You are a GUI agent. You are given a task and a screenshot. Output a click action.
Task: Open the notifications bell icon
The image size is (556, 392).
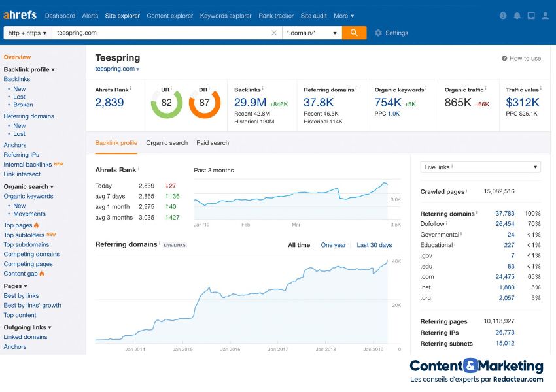517,16
